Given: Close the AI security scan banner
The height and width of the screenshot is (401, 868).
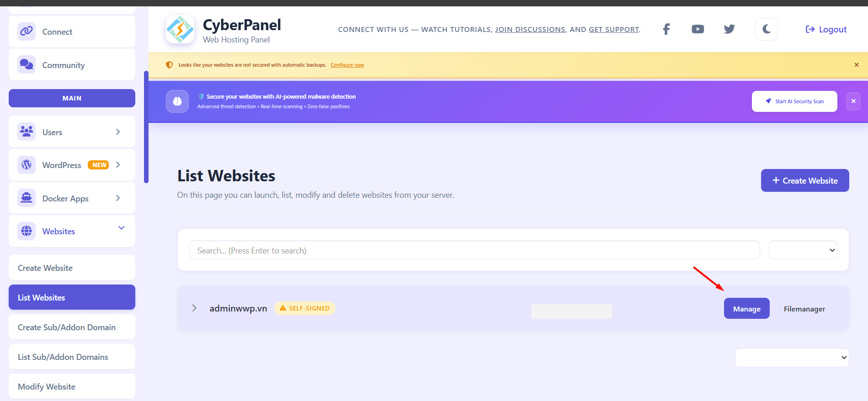Looking at the screenshot, I should 853,101.
